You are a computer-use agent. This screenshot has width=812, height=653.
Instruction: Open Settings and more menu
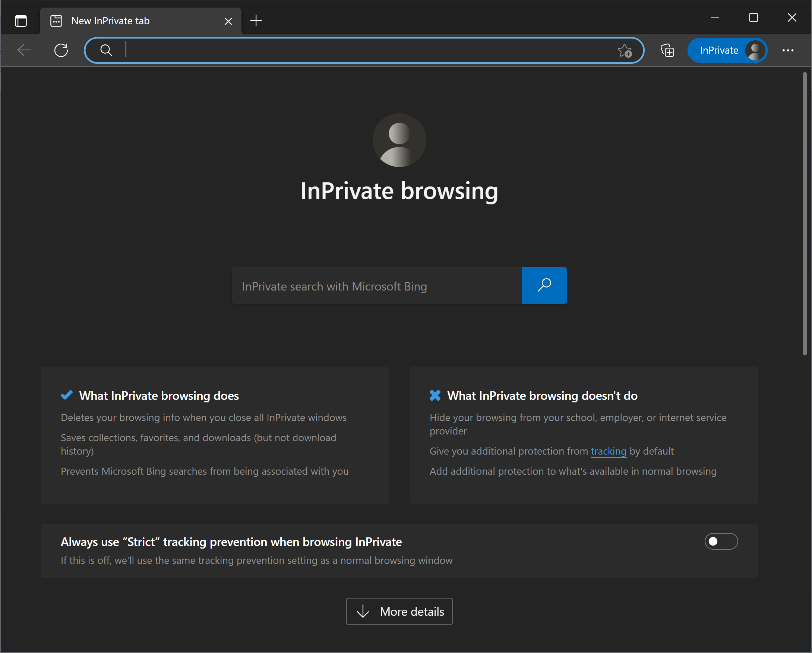[x=788, y=50]
